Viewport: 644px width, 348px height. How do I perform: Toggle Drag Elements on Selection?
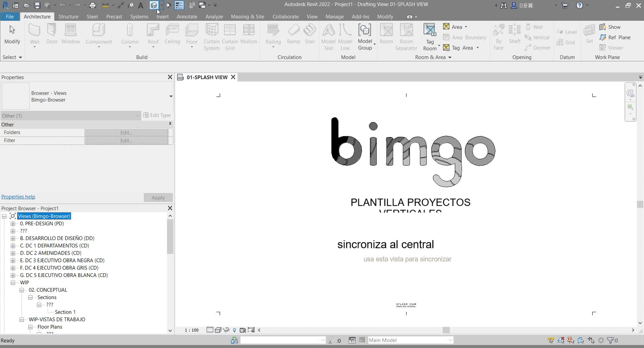pos(591,340)
